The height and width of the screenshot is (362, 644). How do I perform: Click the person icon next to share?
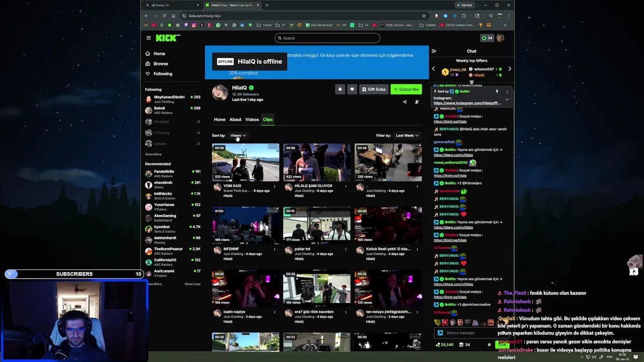[417, 102]
